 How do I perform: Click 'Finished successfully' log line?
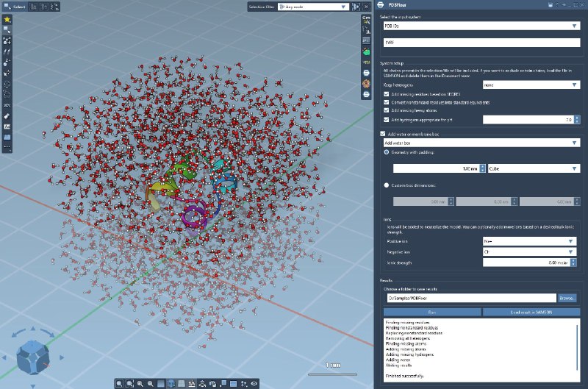(x=404, y=376)
